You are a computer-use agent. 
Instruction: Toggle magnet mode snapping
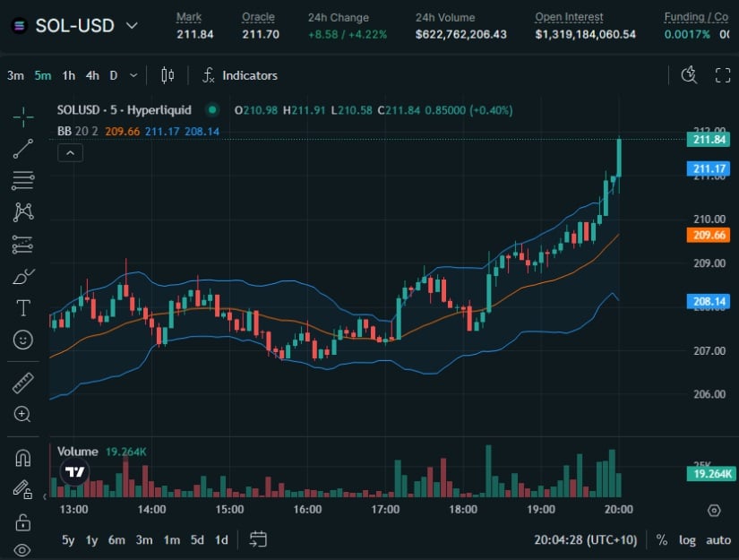[23, 458]
